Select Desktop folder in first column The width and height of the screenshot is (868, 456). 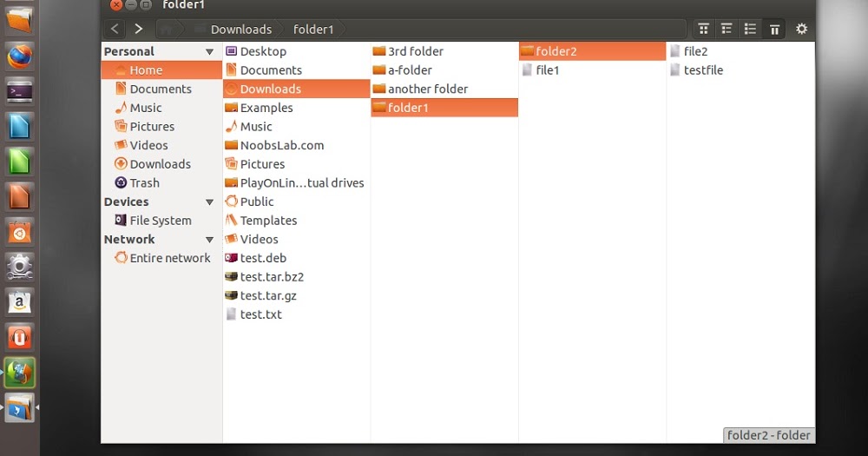(297, 51)
